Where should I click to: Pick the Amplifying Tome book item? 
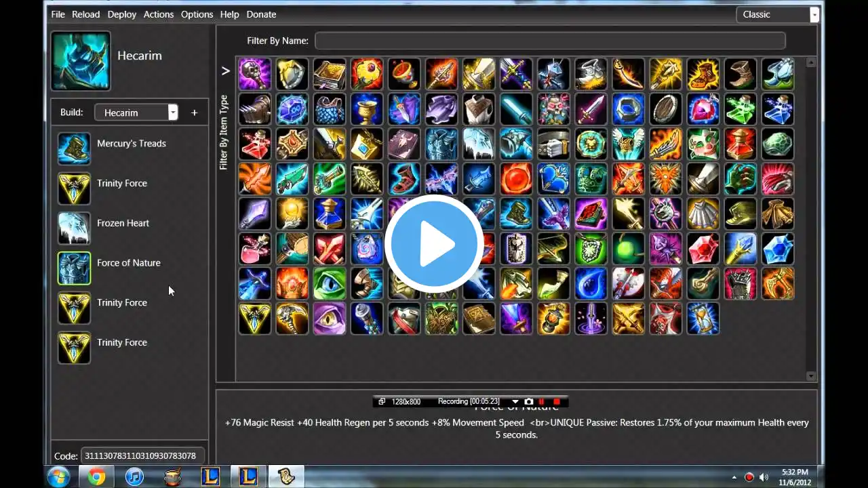tap(330, 74)
